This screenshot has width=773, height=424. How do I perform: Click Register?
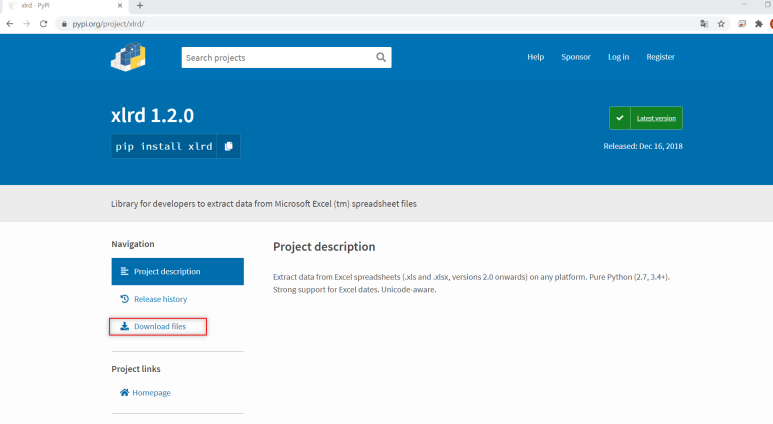(661, 57)
